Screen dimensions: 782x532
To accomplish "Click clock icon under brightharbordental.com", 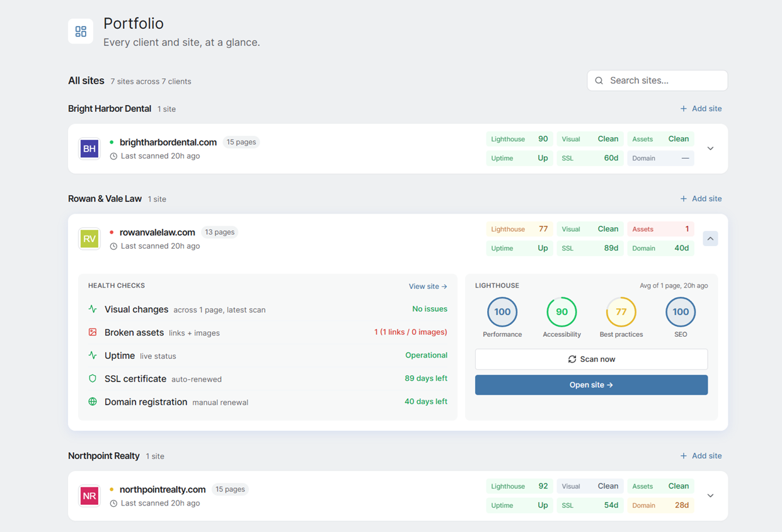I will tap(113, 156).
